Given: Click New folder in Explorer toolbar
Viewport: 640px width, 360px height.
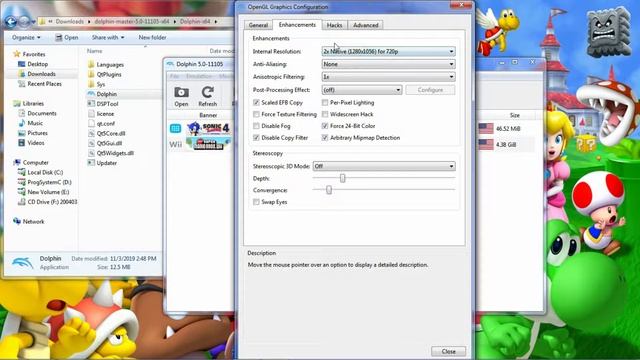Looking at the screenshot, I should point(152,37).
